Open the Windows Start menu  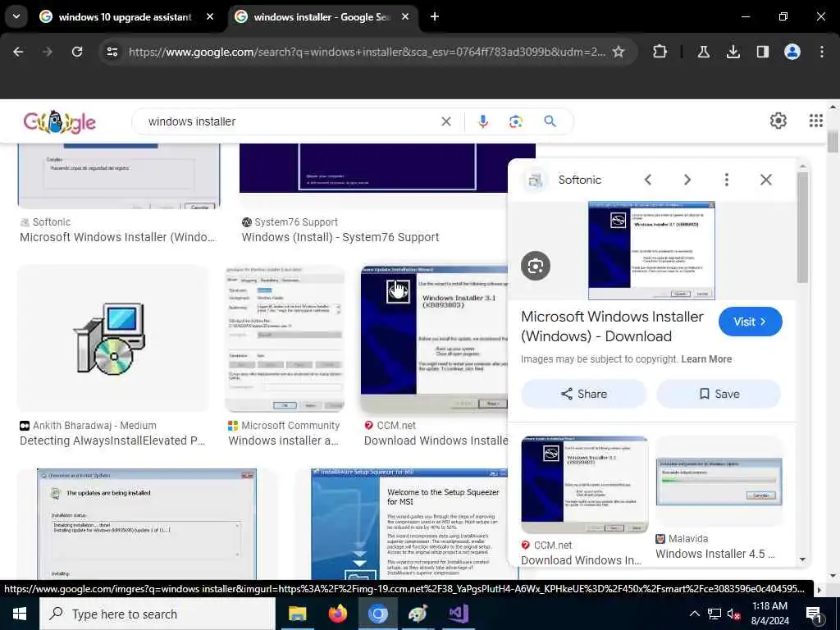tap(20, 614)
